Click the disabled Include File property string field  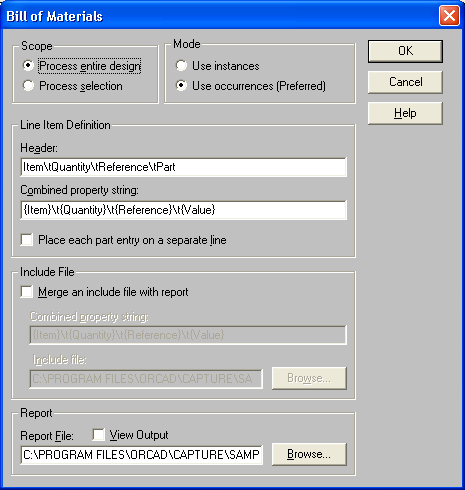pos(188,335)
